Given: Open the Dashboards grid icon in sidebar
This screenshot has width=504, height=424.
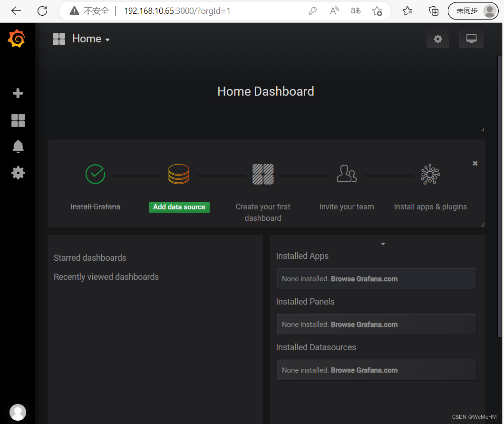Looking at the screenshot, I should coord(18,120).
